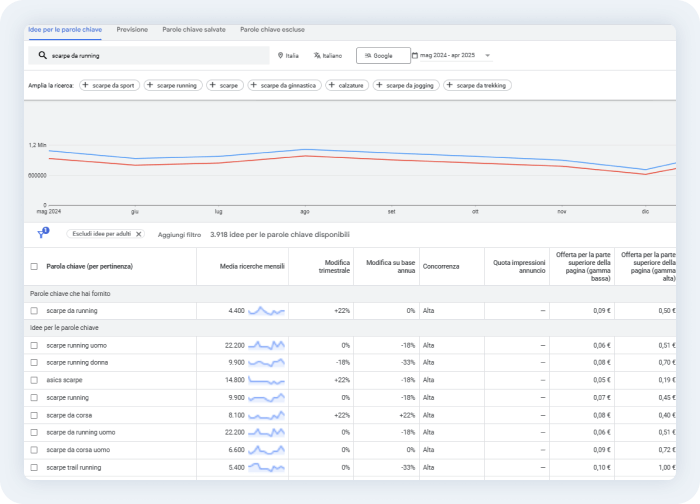The height and width of the screenshot is (504, 700).
Task: Add 'scarpe da trekking' suggestion chip
Action: [x=477, y=86]
